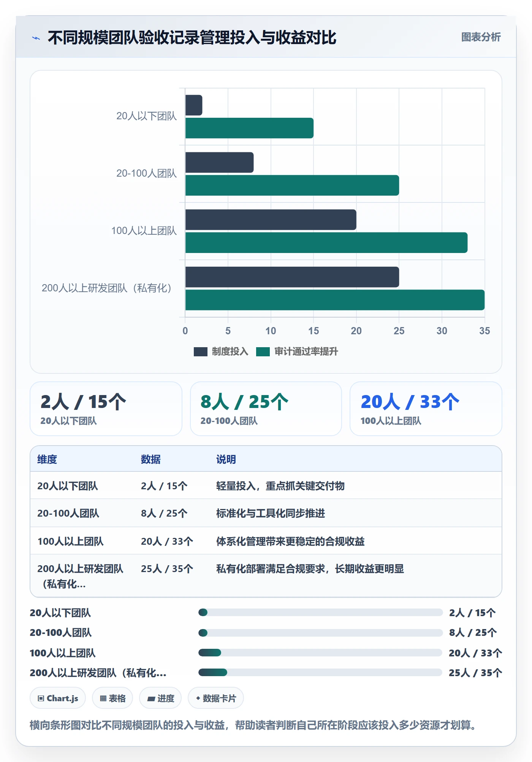Screen dimensions: 532x762
Task: Click the chart y-axis label 100人以上团队
Action: [x=144, y=231]
